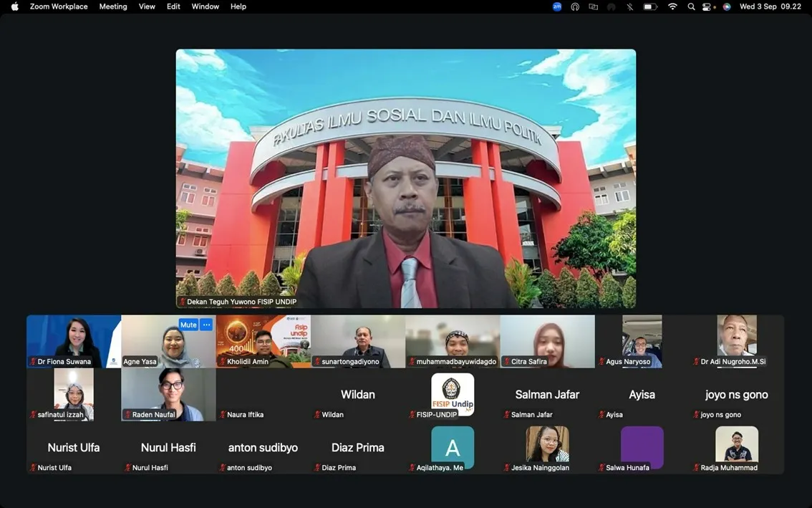The height and width of the screenshot is (508, 812).
Task: Select the FISIP-UNDIP participant logo tile
Action: click(453, 394)
